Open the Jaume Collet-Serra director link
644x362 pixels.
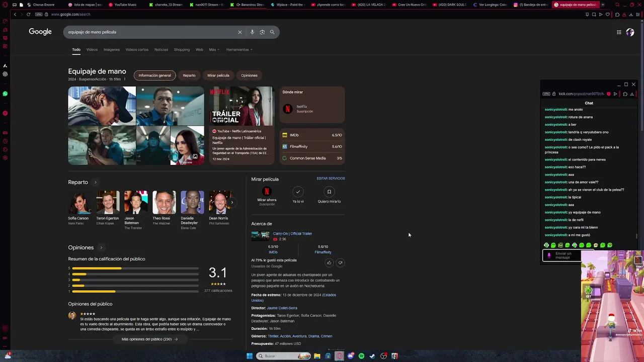point(282,308)
